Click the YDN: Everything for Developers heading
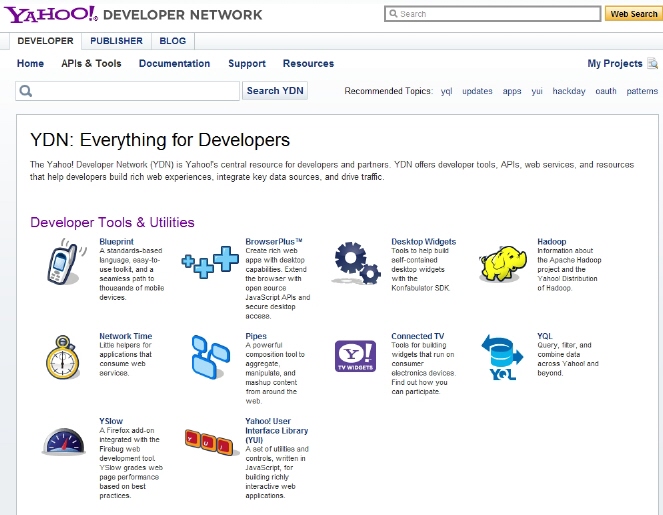 point(160,140)
